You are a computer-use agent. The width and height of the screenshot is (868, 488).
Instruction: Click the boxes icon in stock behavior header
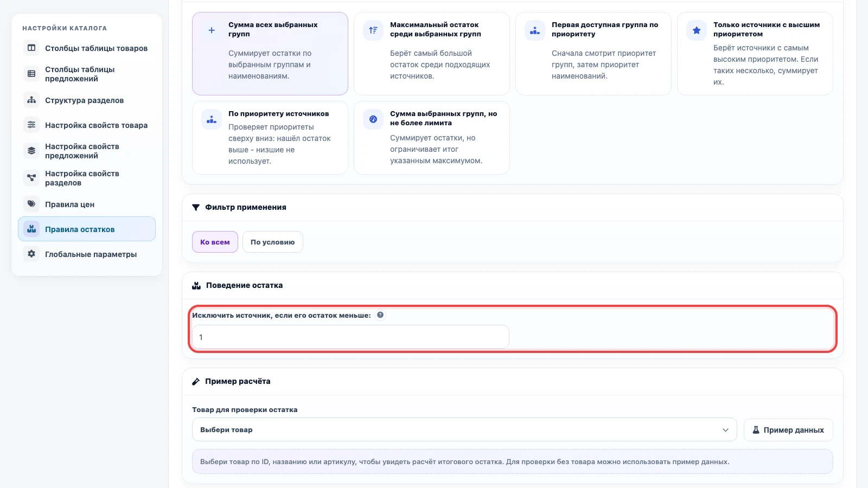point(196,286)
